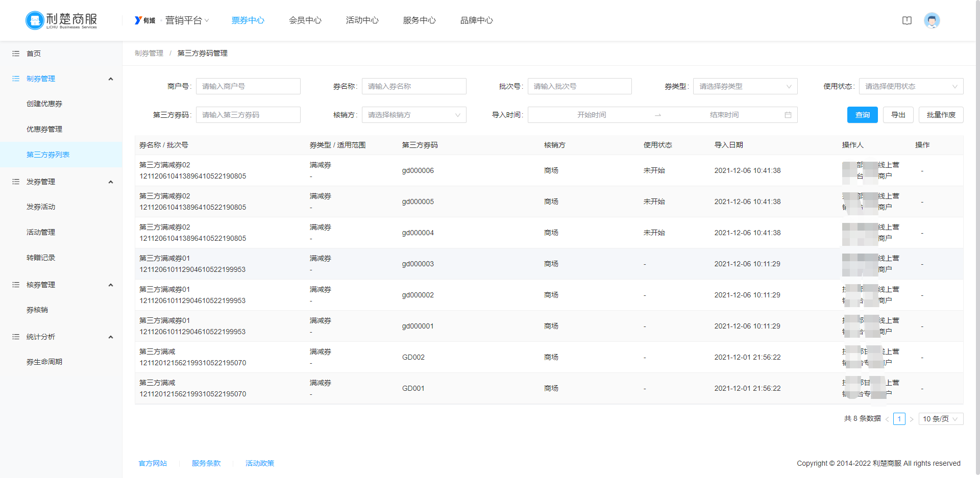Open the 核销方 select dropdown

point(414,115)
